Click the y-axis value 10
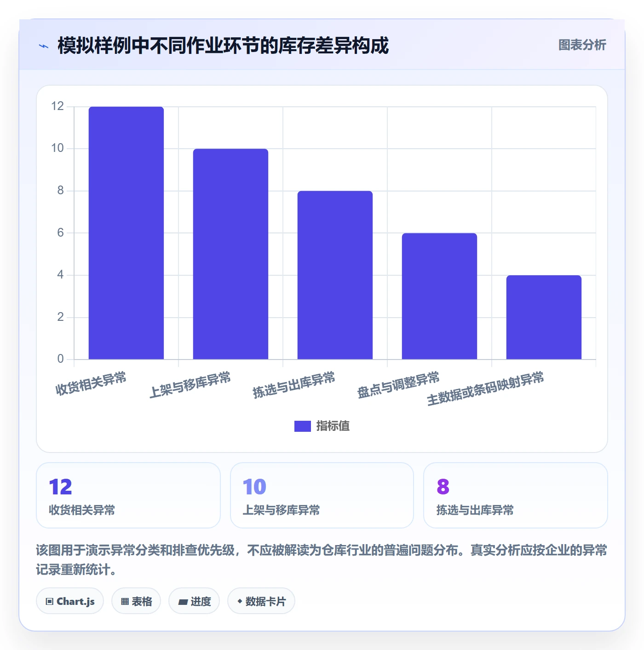 pyautogui.click(x=57, y=148)
